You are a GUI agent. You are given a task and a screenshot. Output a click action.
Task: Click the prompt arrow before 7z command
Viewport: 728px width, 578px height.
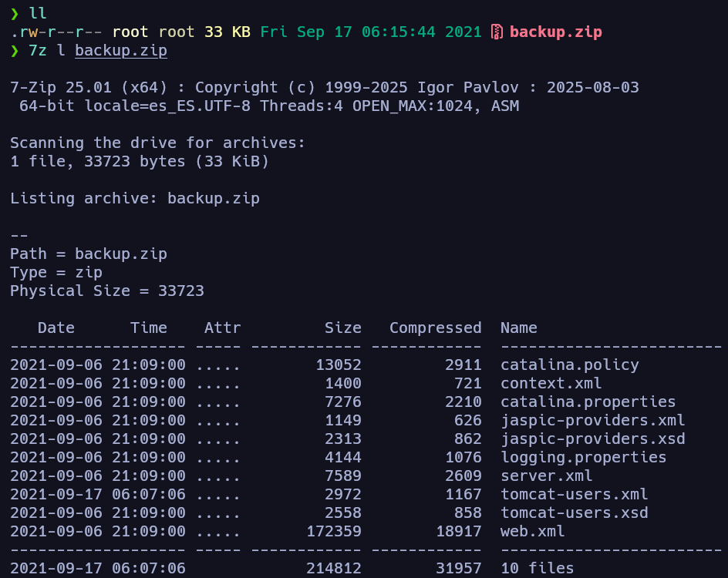15,51
